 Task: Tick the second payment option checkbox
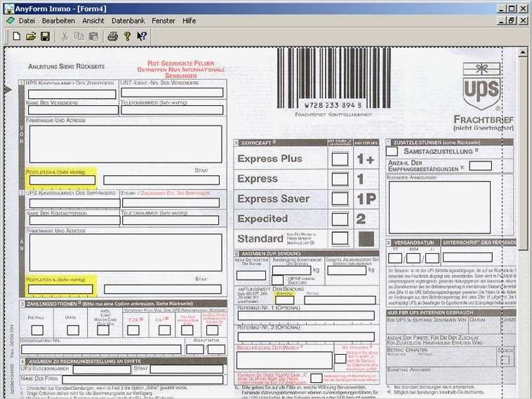coord(73,330)
